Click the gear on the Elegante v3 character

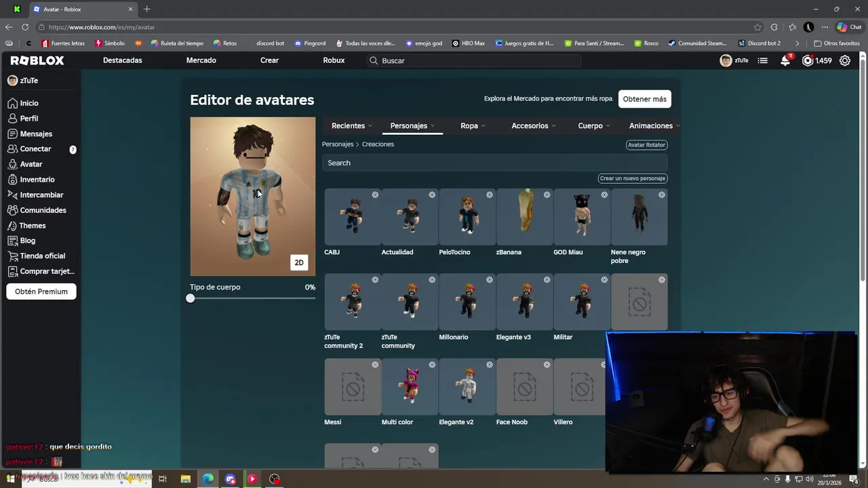547,280
